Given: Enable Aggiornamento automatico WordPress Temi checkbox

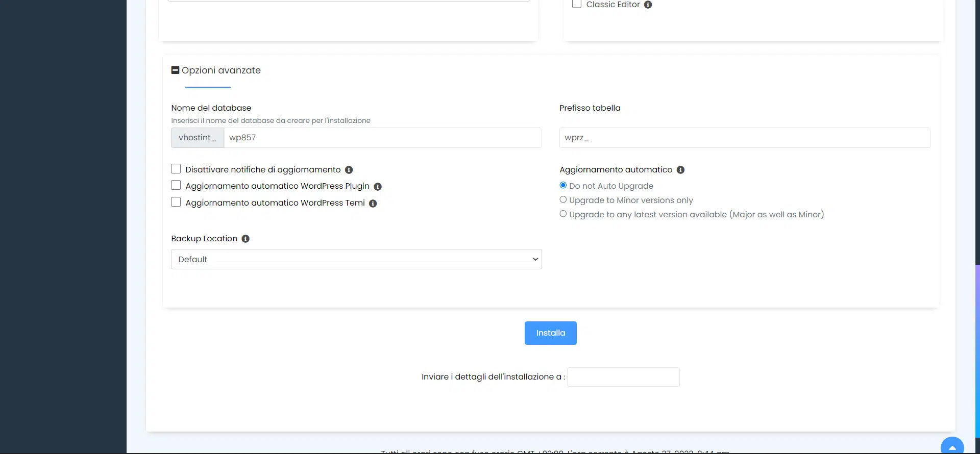Looking at the screenshot, I should point(176,202).
